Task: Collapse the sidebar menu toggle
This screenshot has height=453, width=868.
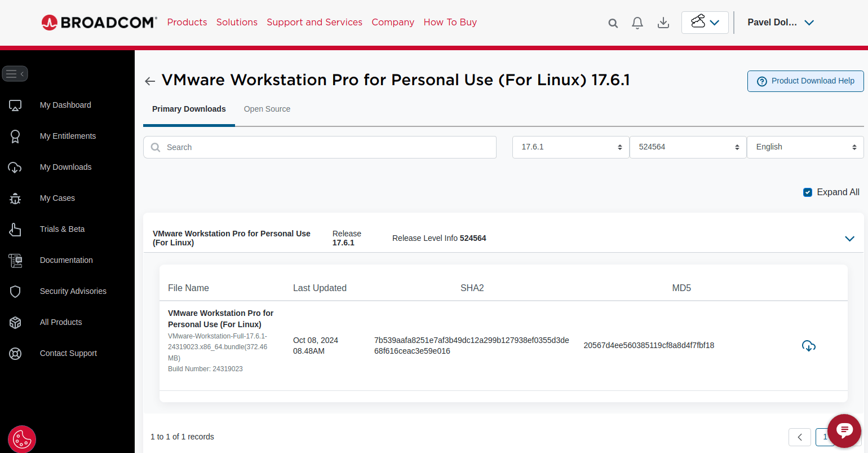Action: 15,74
